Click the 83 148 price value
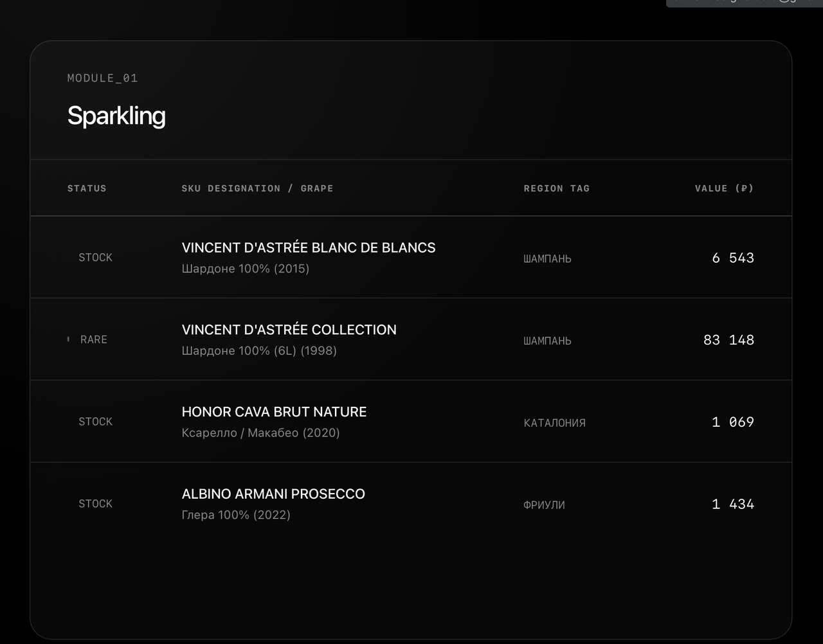The height and width of the screenshot is (644, 823). pos(728,339)
